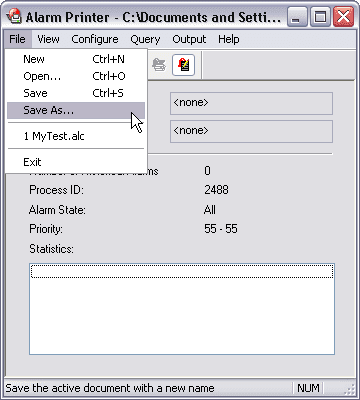Open the Query menu
This screenshot has height=400, width=360.
[145, 39]
